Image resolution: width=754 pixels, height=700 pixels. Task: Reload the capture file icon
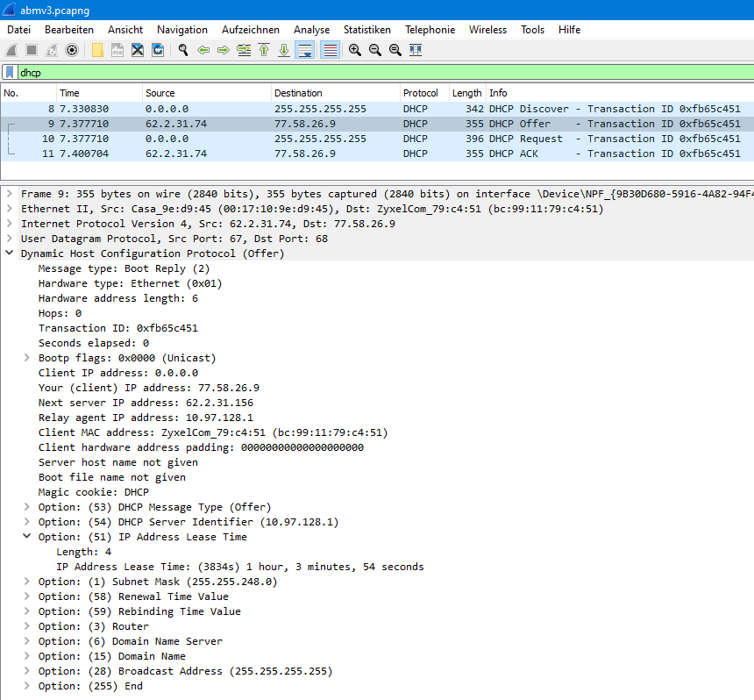[158, 50]
